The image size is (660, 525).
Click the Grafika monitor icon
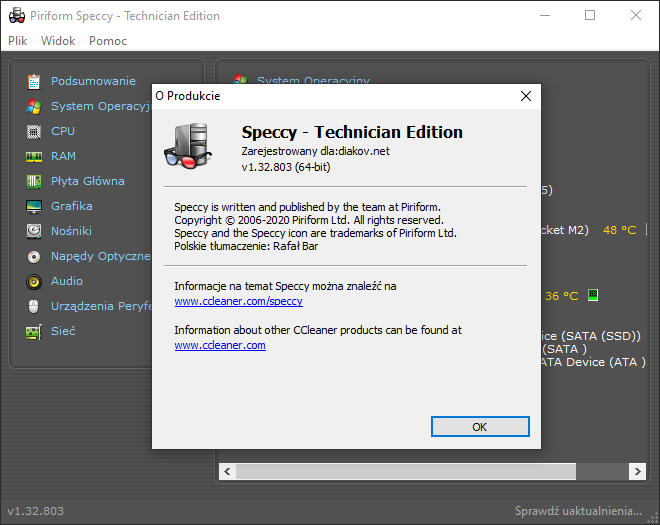34,206
